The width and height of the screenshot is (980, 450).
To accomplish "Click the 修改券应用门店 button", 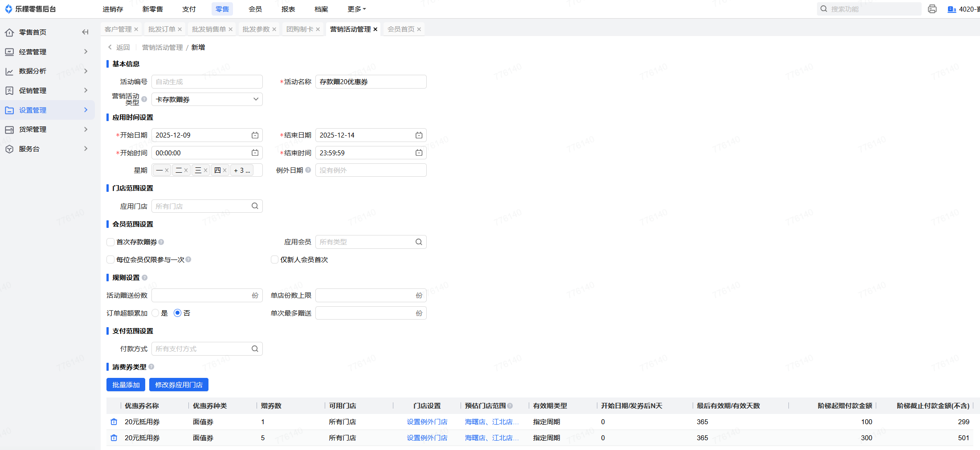I will point(179,385).
